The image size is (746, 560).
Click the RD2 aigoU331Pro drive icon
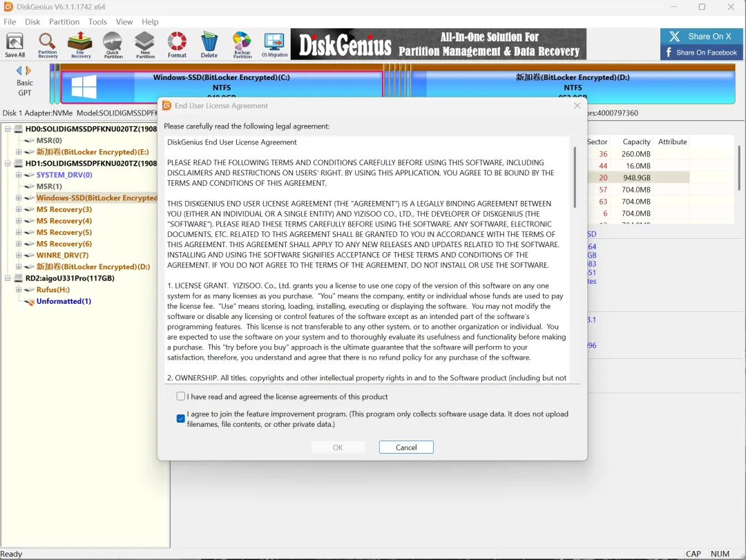[19, 278]
